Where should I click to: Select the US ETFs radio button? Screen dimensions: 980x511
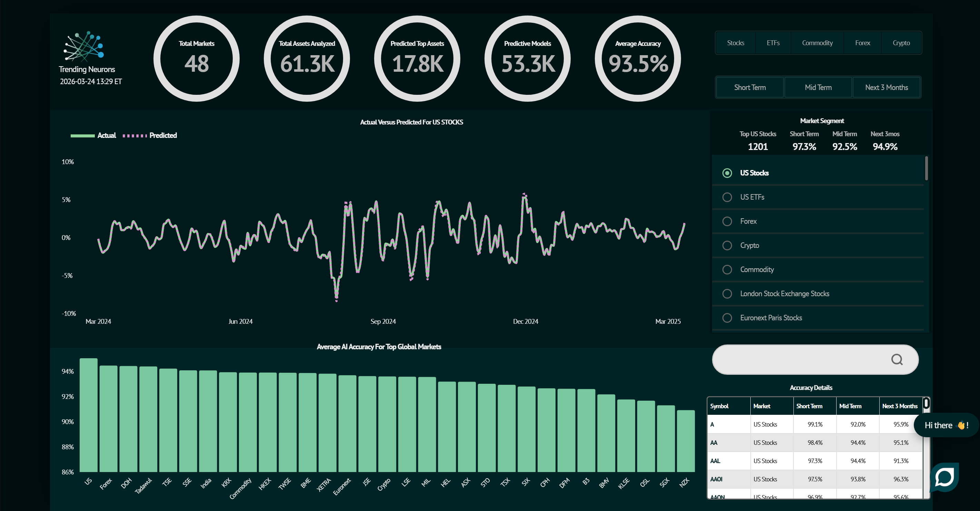pos(727,197)
